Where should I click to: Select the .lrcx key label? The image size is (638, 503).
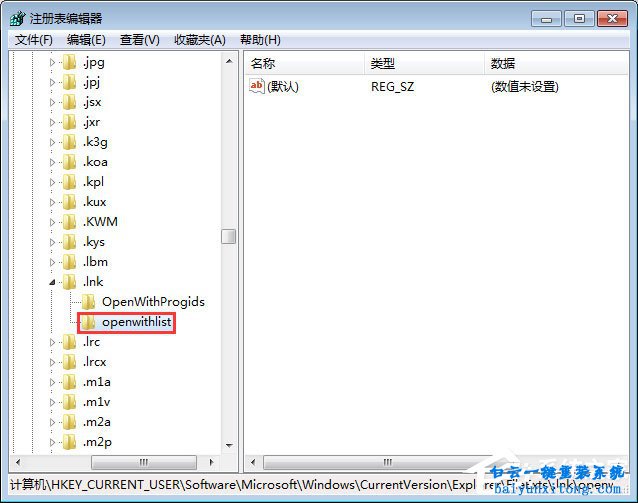[95, 362]
